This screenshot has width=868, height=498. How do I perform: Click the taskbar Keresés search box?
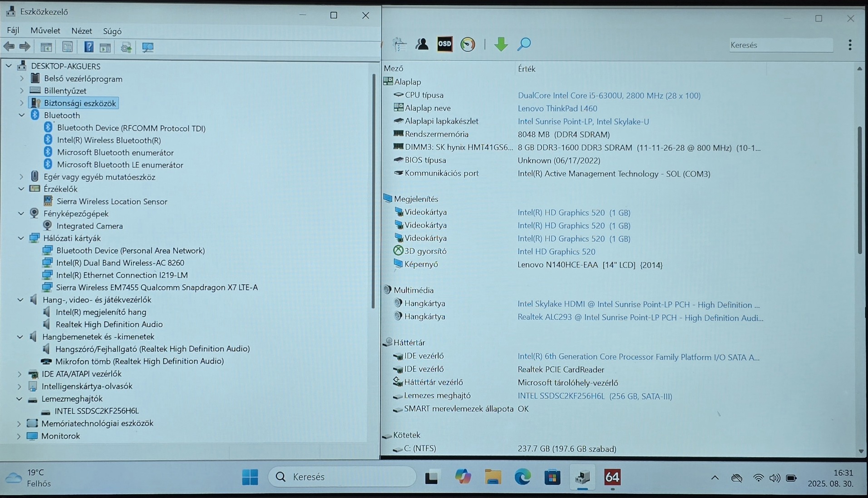(342, 477)
